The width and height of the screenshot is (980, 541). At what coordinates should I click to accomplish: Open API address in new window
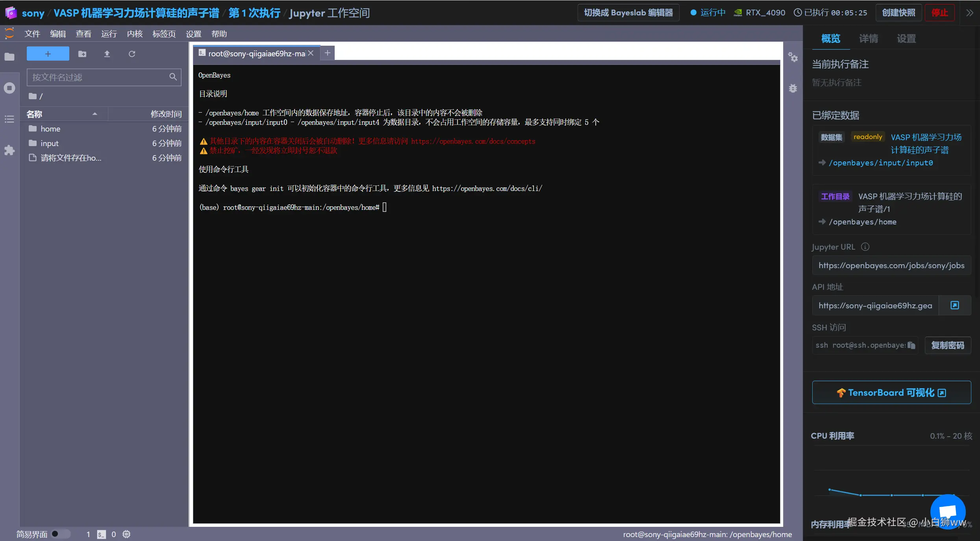point(954,306)
